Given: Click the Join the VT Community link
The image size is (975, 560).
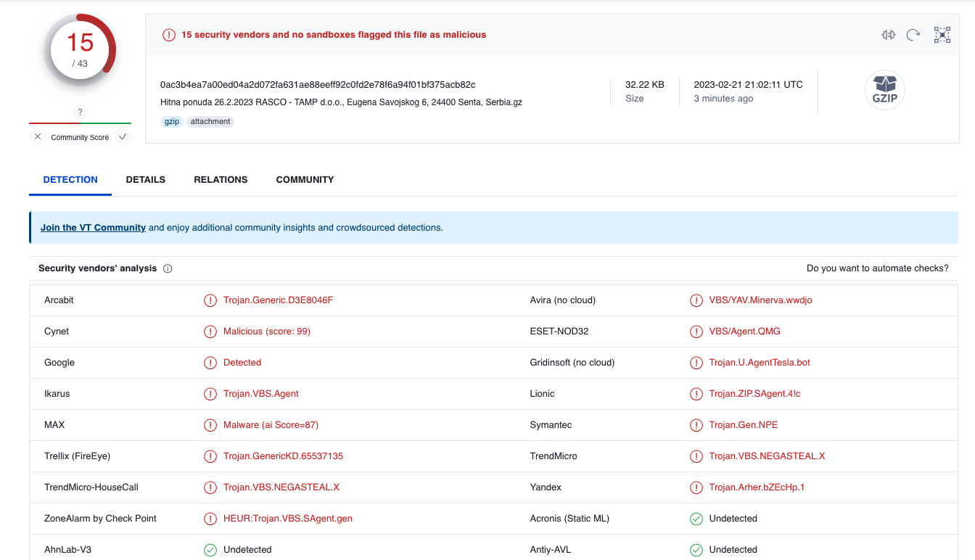Looking at the screenshot, I should [x=93, y=228].
